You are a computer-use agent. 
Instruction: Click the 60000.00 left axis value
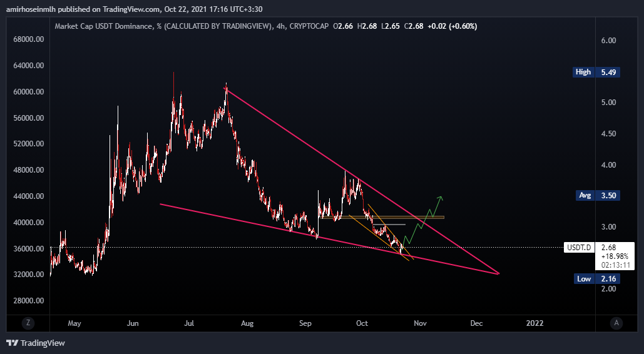(28, 92)
